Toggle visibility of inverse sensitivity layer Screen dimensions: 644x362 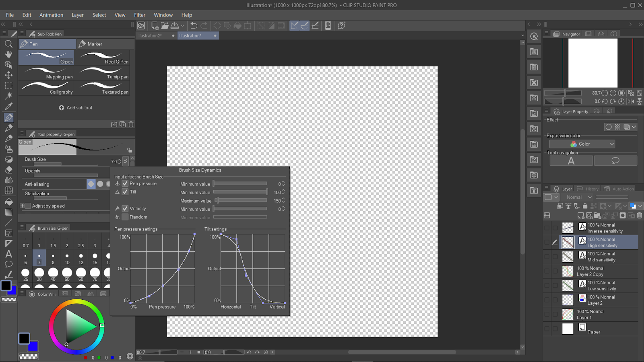click(547, 228)
